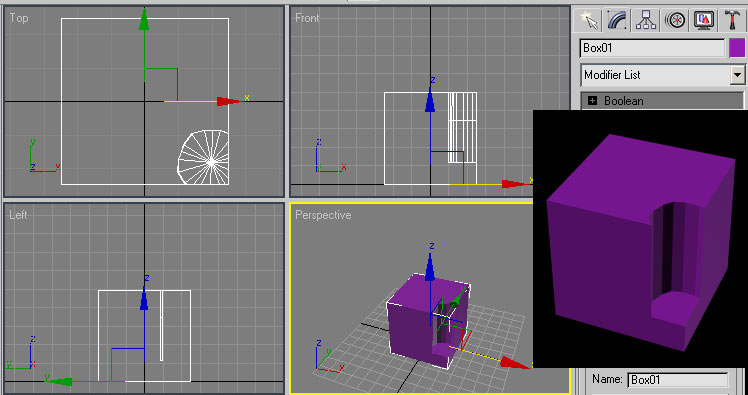Click the Name field showing Box01
Image resolution: width=748 pixels, height=395 pixels.
(x=678, y=380)
